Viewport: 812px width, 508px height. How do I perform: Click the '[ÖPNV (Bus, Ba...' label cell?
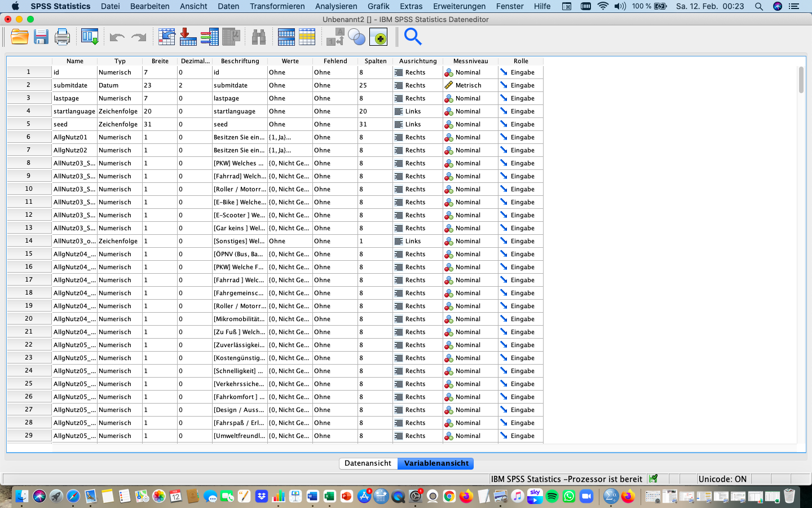(240, 254)
